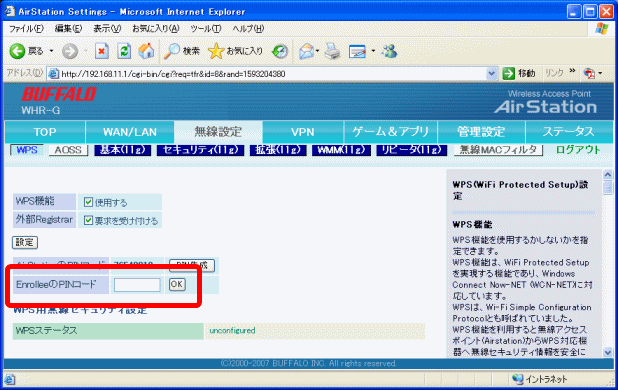The image size is (618, 390).
Task: Click the PDF converter toolbar icon
Action: pyautogui.click(x=589, y=73)
